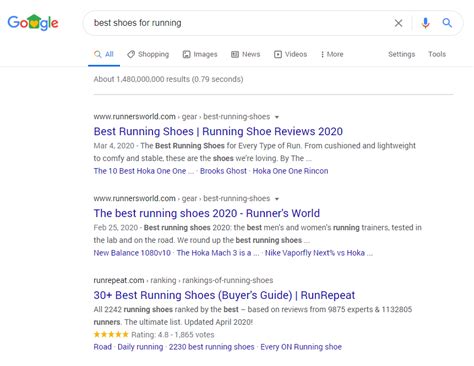Screen dimensions: 474x366
Task: Click the 'Feb 25, 2020' date text
Action: (x=116, y=228)
